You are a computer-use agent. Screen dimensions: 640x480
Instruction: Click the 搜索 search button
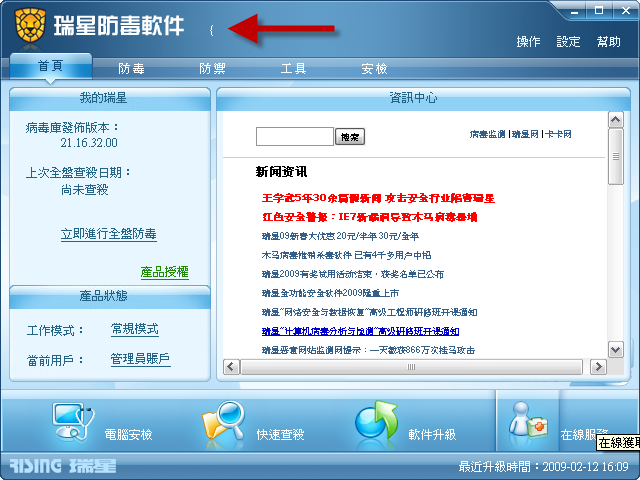tap(350, 137)
